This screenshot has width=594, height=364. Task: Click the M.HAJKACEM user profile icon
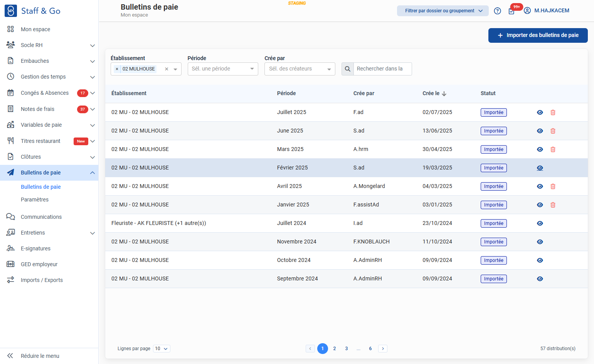coord(527,11)
